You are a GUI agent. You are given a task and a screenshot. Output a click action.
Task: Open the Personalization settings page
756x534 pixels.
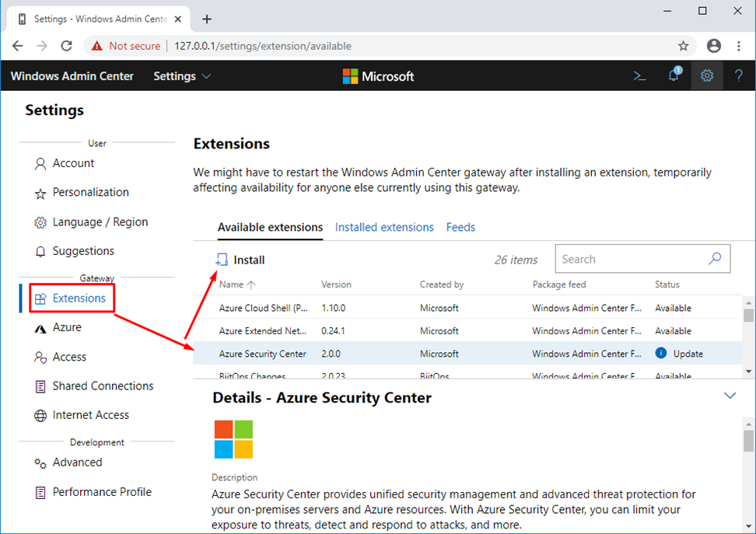(90, 192)
